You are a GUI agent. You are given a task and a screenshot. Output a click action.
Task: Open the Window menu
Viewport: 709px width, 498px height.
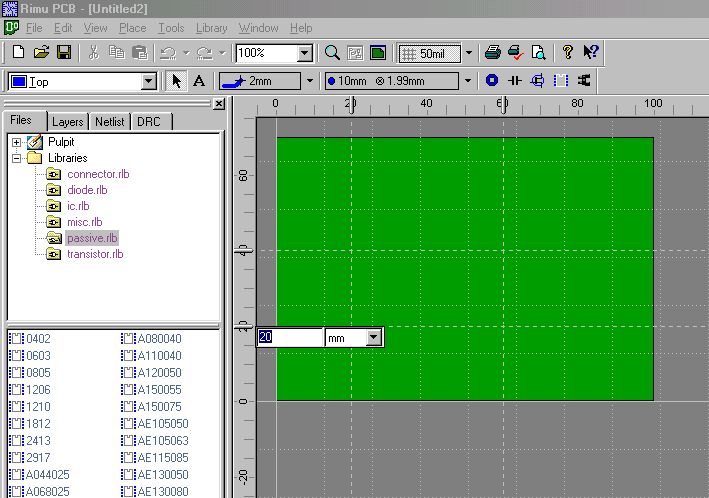pos(258,28)
